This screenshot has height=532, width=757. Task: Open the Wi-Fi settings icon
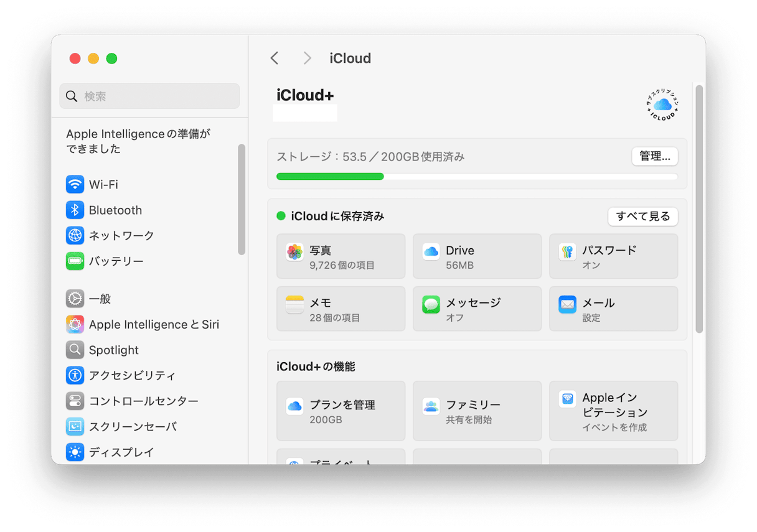(75, 184)
